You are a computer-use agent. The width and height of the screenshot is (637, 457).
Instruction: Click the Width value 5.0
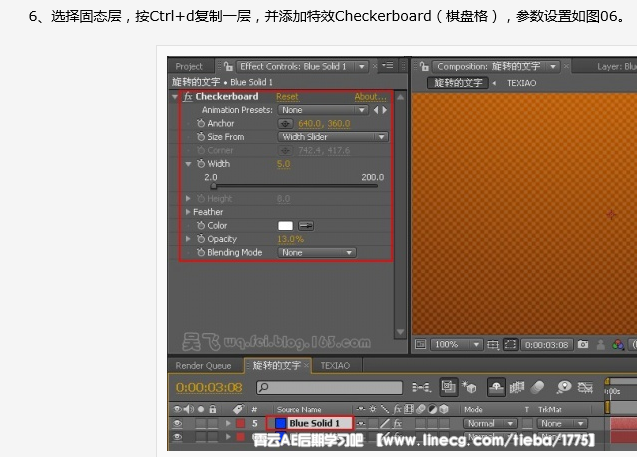(284, 164)
